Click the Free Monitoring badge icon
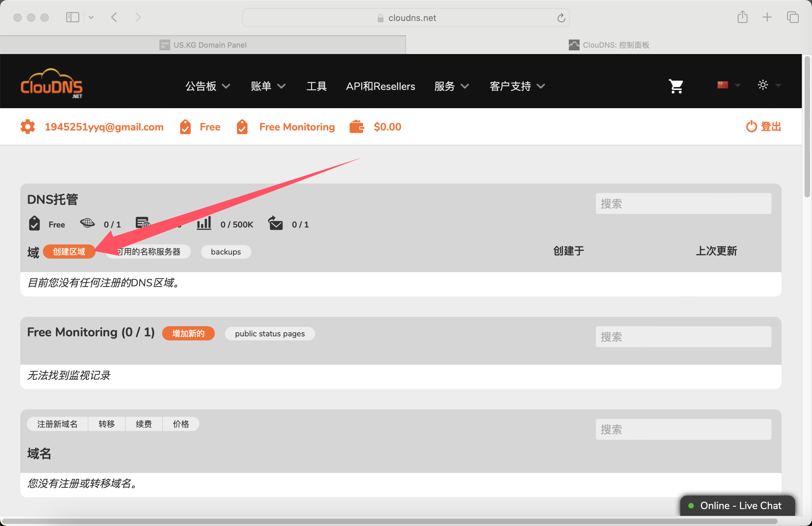This screenshot has width=812, height=526. [x=242, y=127]
